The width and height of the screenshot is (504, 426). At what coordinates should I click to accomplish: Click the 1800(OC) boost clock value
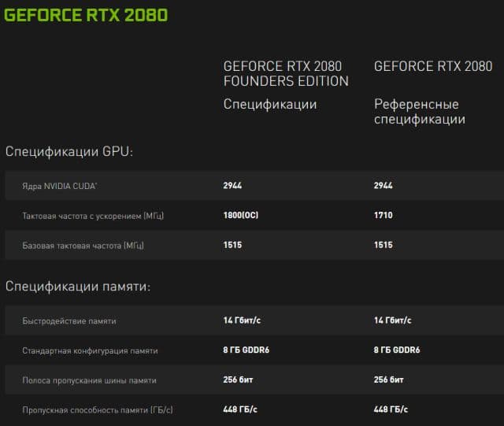pos(241,216)
